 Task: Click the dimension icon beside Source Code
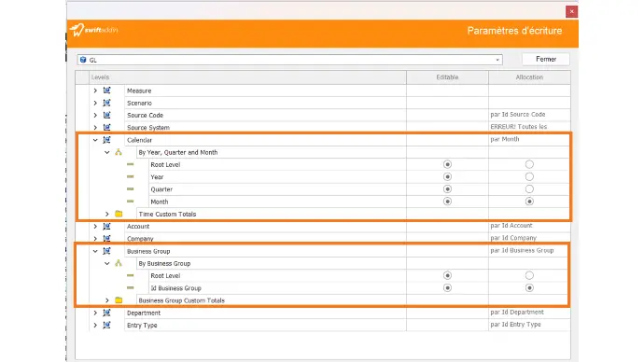click(x=106, y=115)
